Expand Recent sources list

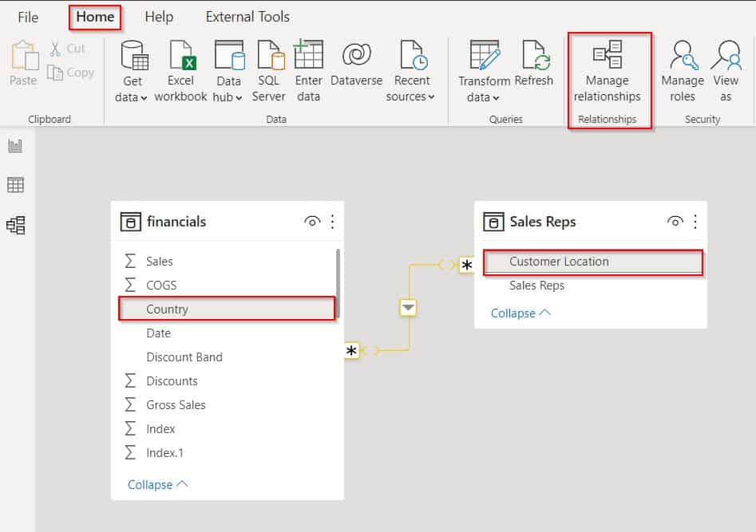(411, 71)
